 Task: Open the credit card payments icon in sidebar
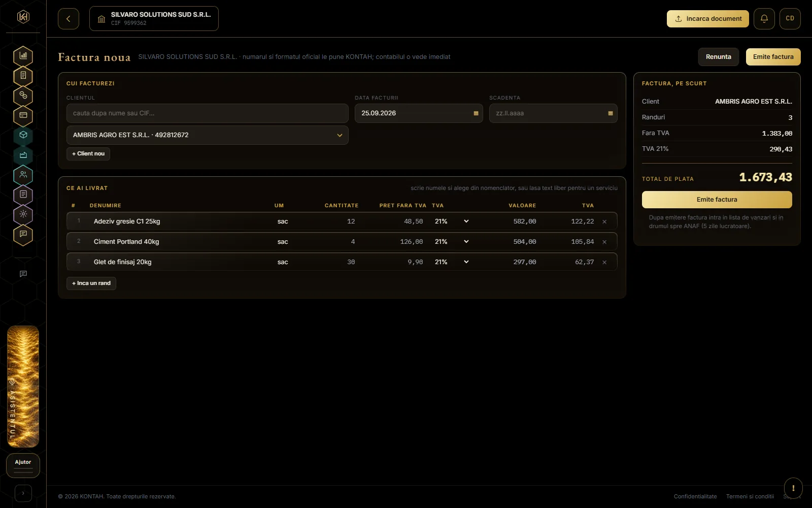tap(23, 115)
